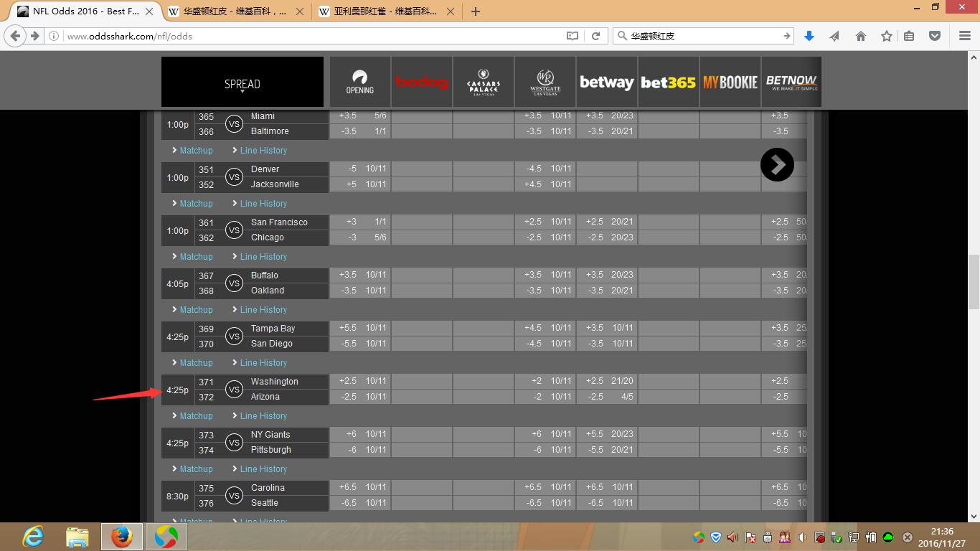Viewport: 980px width, 551px height.
Task: Open Internet Explorer from the taskbar
Action: (33, 536)
